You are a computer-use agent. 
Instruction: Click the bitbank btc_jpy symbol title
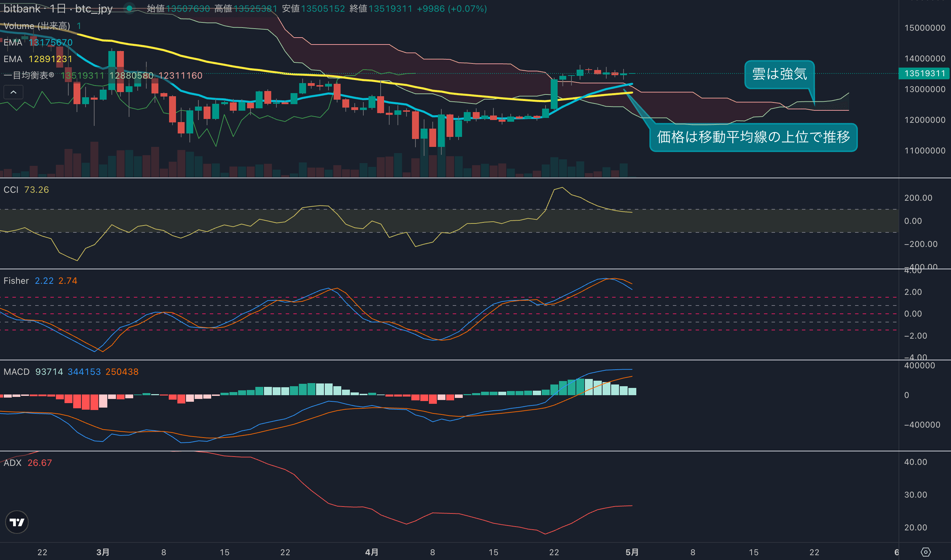coord(58,9)
